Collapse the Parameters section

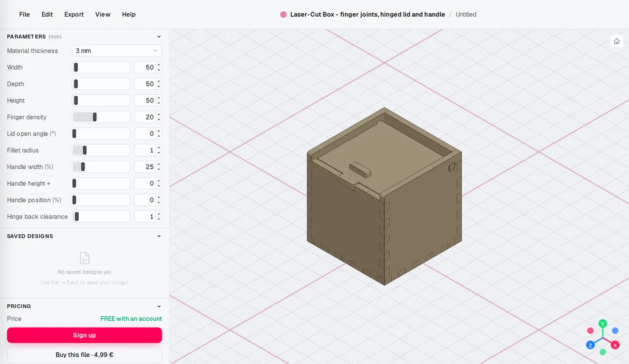pyautogui.click(x=159, y=37)
